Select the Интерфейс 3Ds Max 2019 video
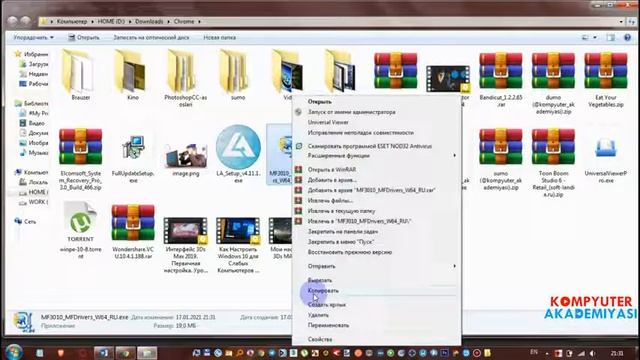Viewport: 640px width, 360px height. pyautogui.click(x=186, y=245)
